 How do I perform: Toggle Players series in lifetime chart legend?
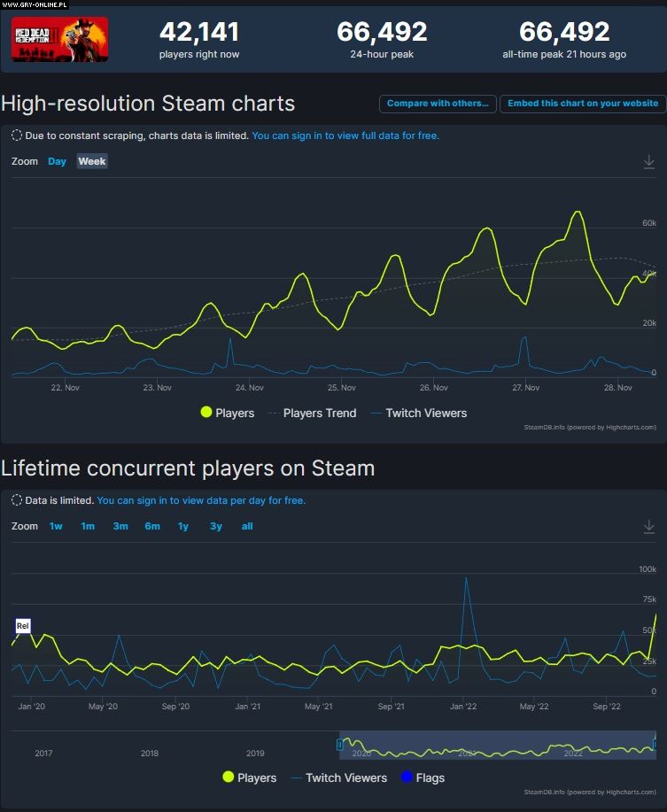click(249, 777)
